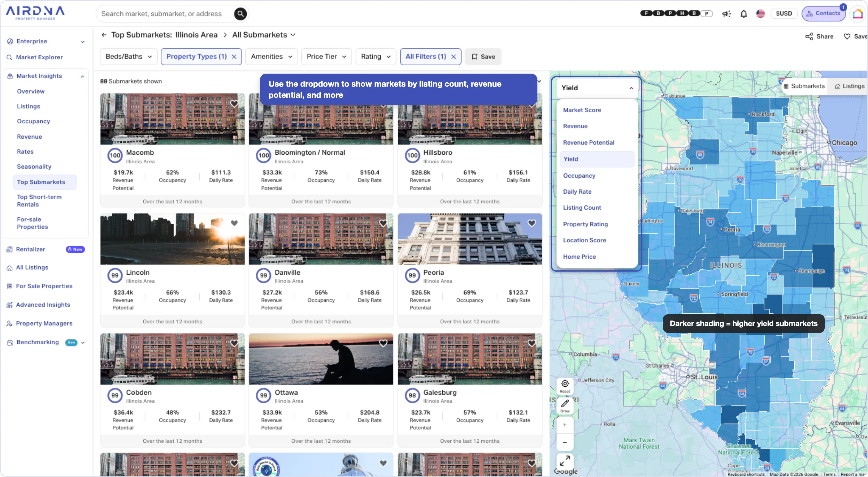Click the US flag language icon
Viewport: 868px width, 477px height.
[761, 14]
